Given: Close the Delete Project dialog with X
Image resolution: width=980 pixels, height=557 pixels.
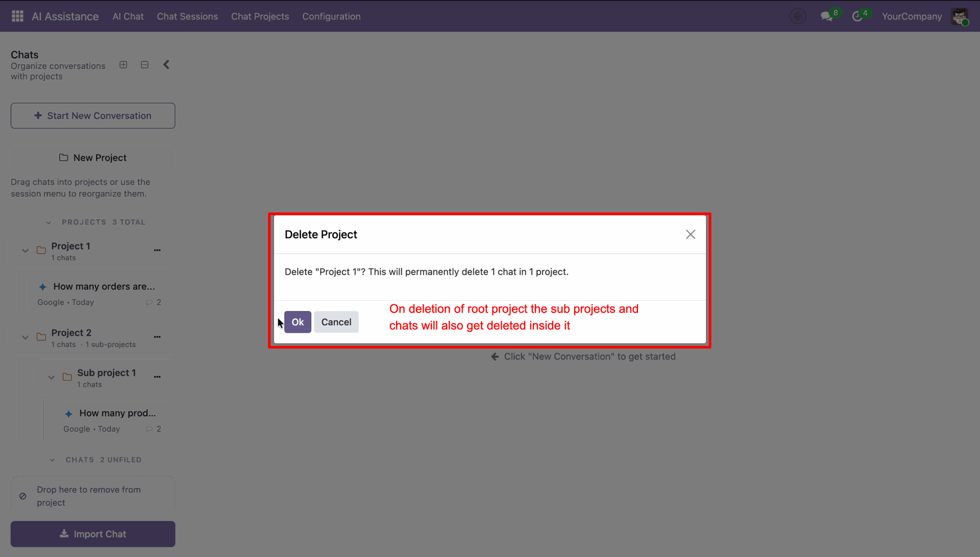Looking at the screenshot, I should coord(690,234).
